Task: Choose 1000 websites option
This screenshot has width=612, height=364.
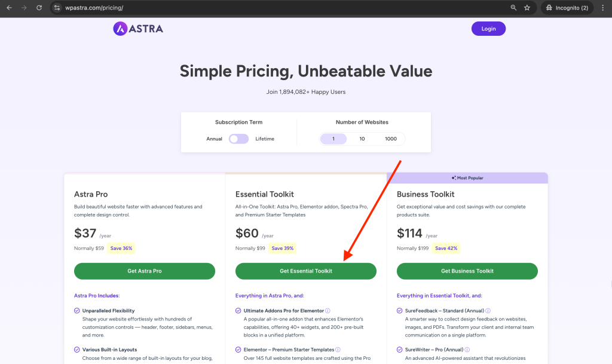Action: [x=391, y=139]
